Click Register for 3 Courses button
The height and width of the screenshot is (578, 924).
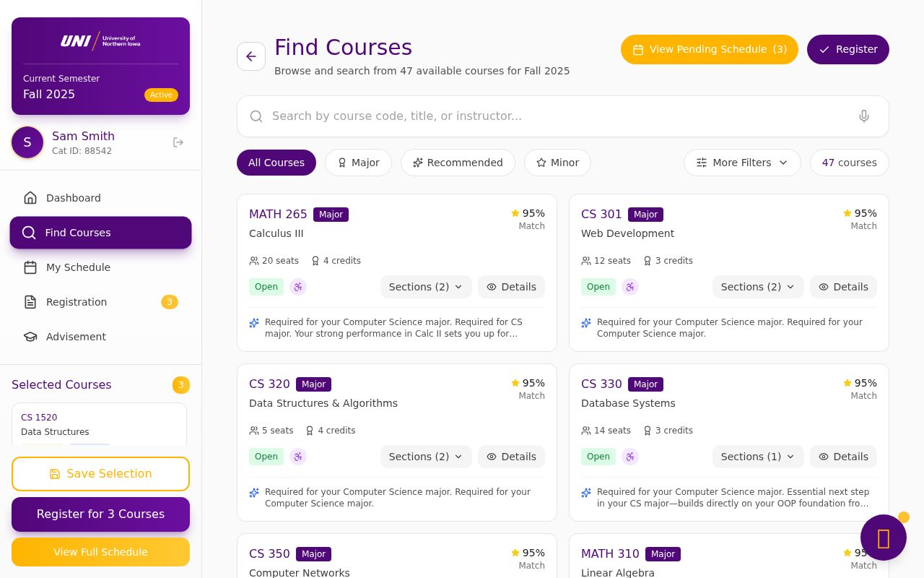coord(100,514)
